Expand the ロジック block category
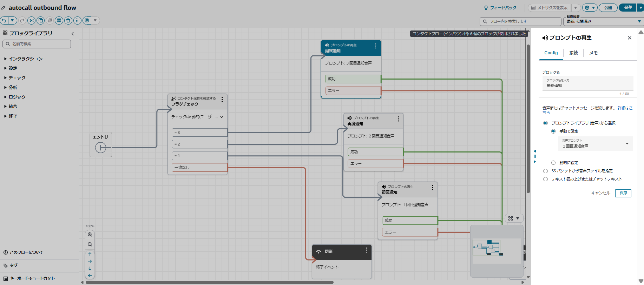Screen dimensions: 644x285 pos(17,97)
